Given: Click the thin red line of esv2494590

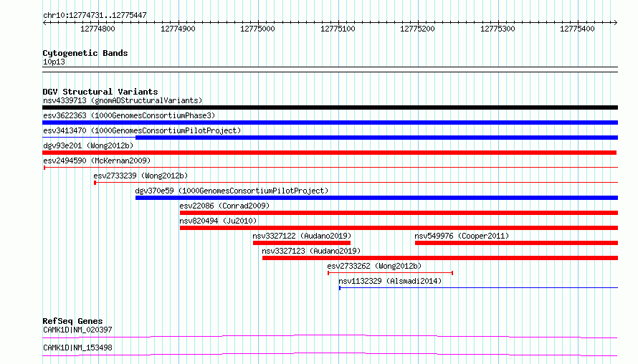Looking at the screenshot, I should [x=330, y=168].
